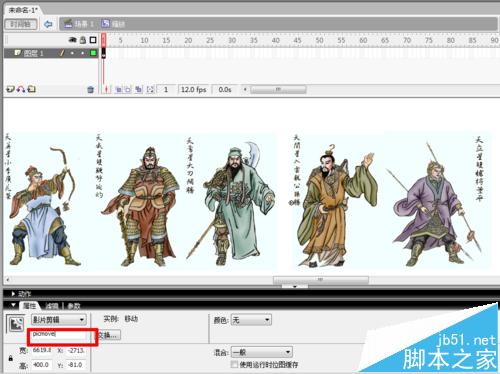Toggle lock dot for 图层 1
The width and height of the screenshot is (500, 374).
click(82, 53)
